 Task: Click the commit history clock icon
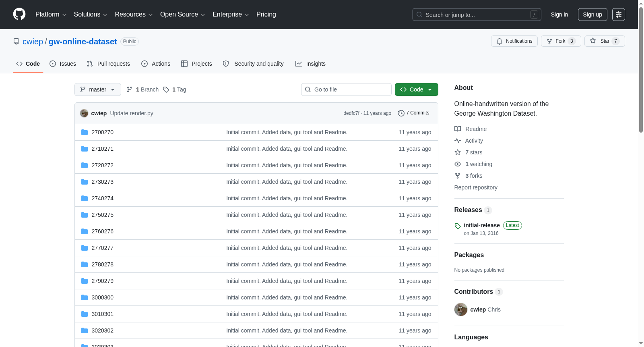pos(401,113)
